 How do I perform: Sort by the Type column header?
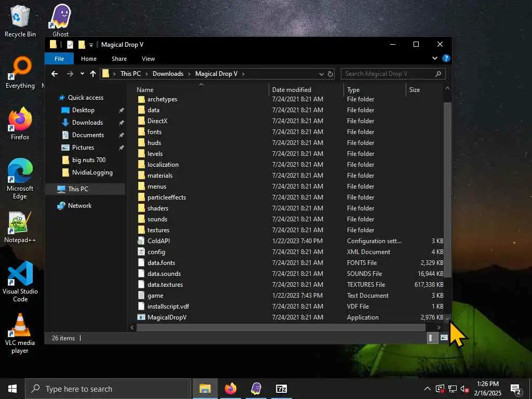pos(375,89)
